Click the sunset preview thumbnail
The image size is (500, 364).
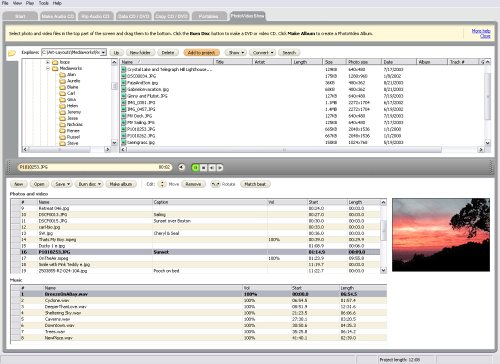click(441, 235)
